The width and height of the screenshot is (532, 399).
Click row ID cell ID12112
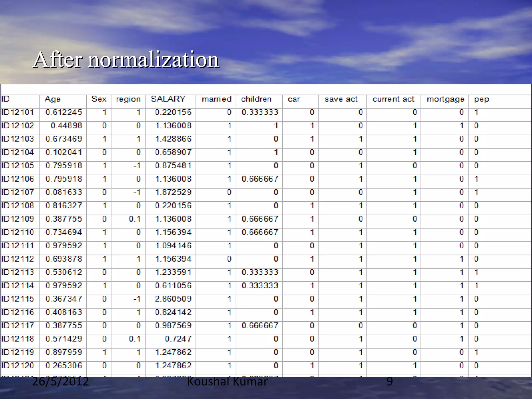[18, 259]
